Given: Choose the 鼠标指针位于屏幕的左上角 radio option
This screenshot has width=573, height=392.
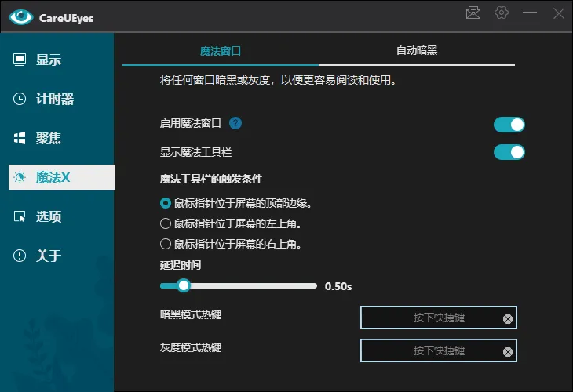Looking at the screenshot, I should tap(166, 223).
